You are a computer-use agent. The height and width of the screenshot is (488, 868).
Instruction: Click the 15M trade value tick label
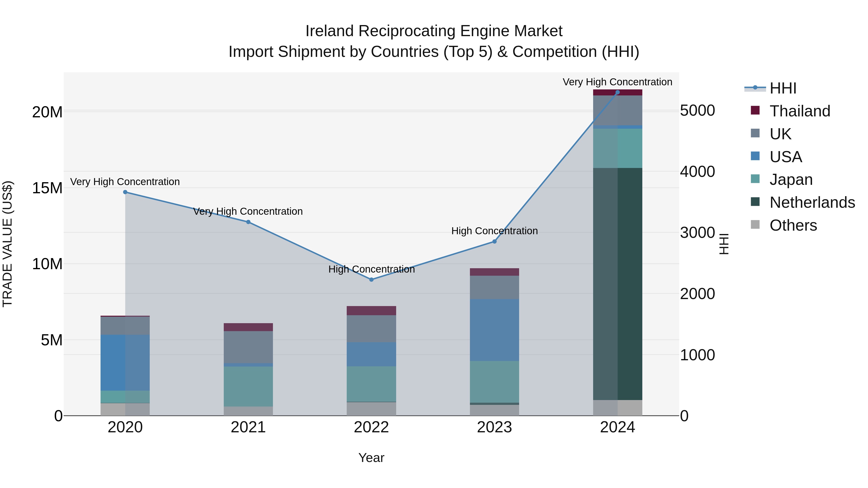(x=47, y=188)
